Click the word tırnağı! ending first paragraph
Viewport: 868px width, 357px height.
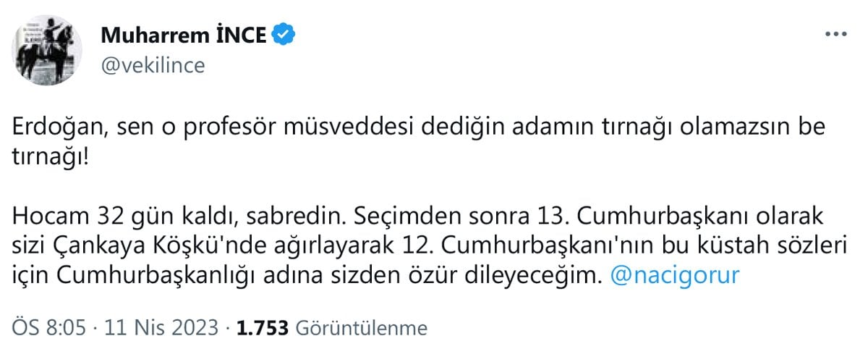click(52, 156)
